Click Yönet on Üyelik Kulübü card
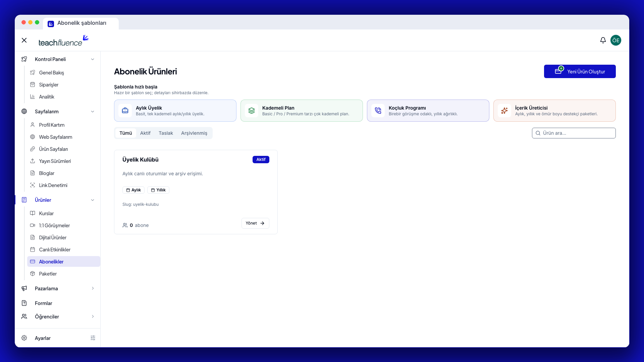644x362 pixels. point(255,223)
